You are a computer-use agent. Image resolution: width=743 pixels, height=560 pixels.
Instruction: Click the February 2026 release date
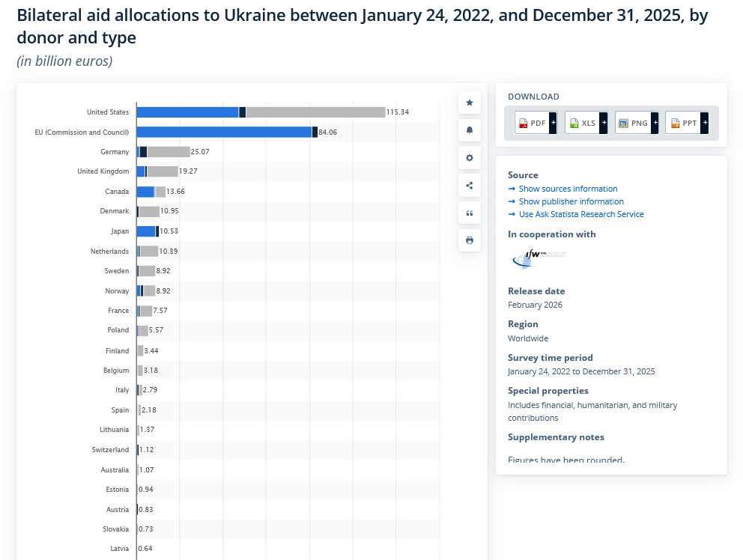tap(535, 305)
